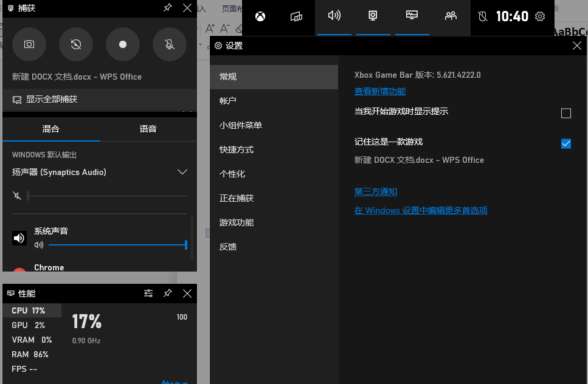Open the 反馈 settings section
The width and height of the screenshot is (588, 384).
click(274, 247)
